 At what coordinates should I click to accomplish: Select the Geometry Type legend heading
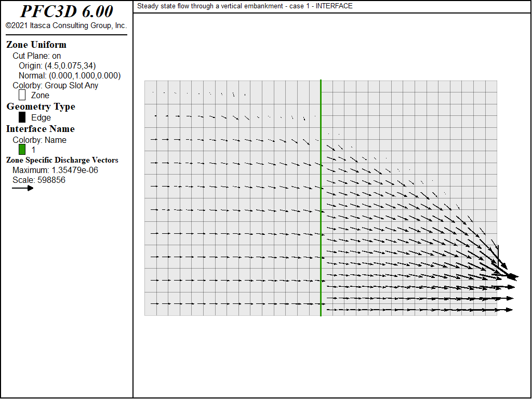tap(41, 107)
